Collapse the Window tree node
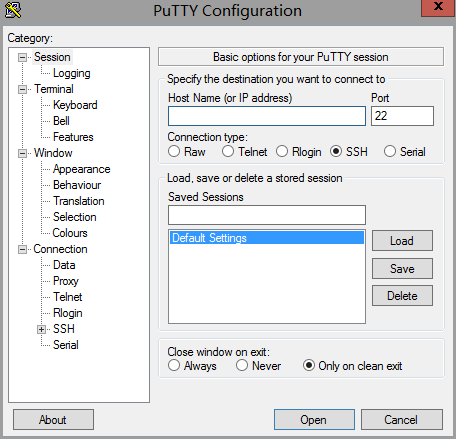The height and width of the screenshot is (439, 456). [x=22, y=153]
